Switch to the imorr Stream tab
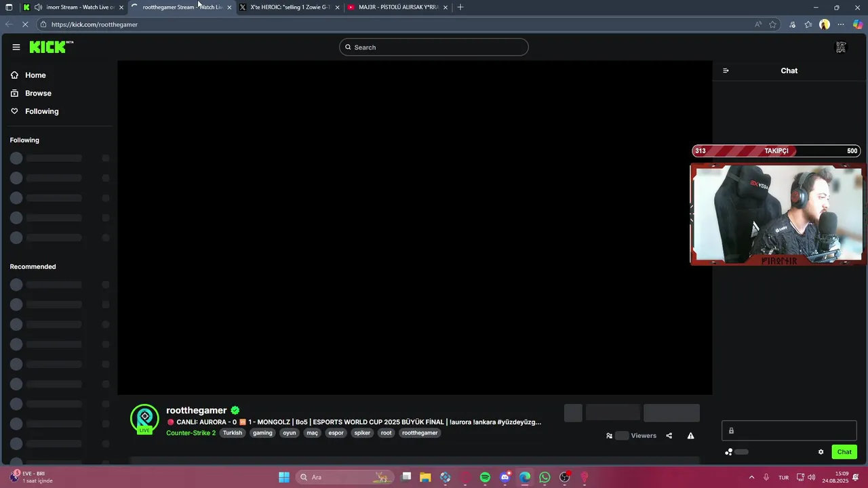This screenshot has height=488, width=868. [73, 7]
